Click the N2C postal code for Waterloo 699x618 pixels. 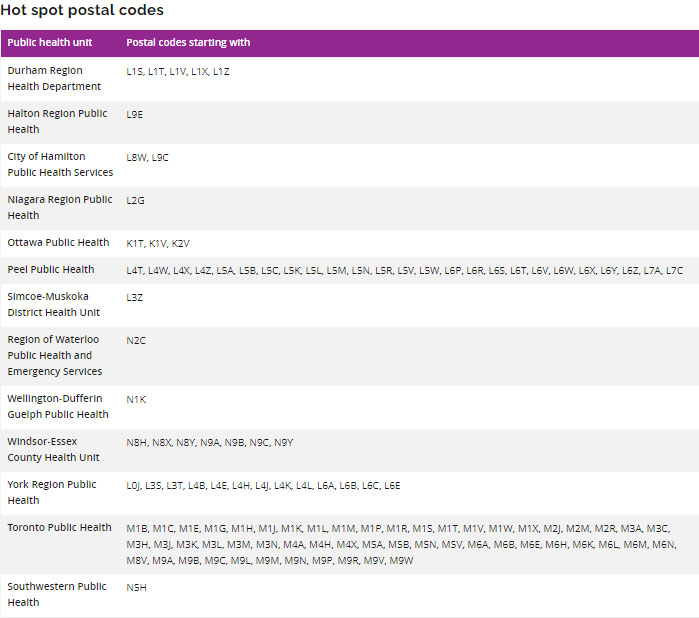pos(136,341)
